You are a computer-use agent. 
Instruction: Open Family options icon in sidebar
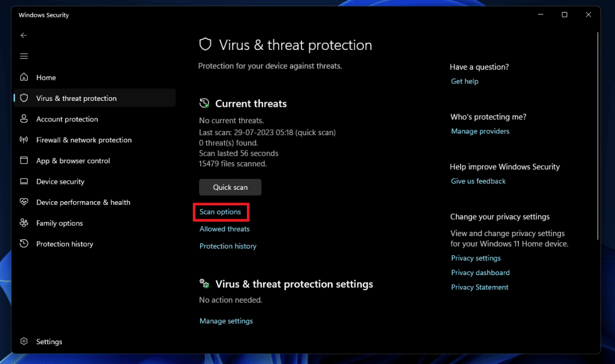tap(24, 223)
